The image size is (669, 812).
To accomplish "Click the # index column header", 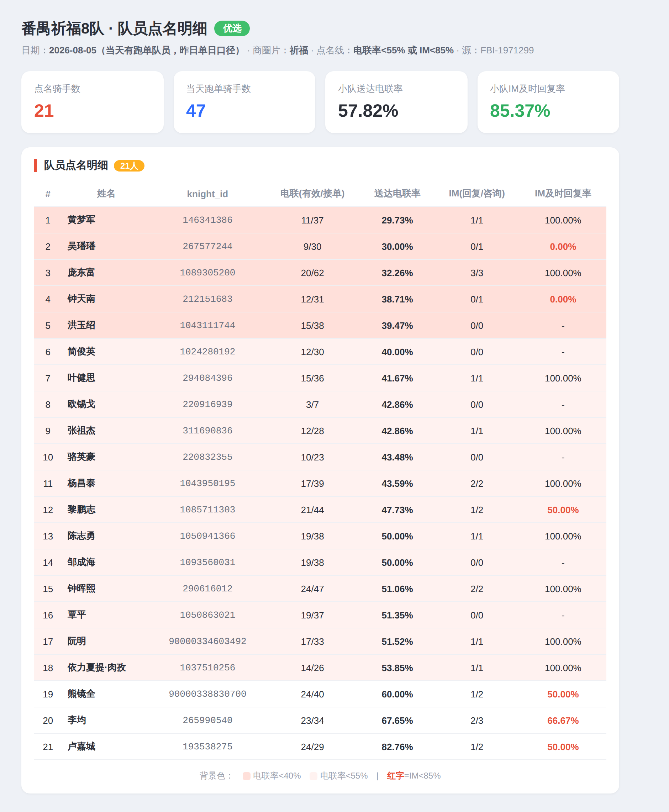I will pos(48,194).
